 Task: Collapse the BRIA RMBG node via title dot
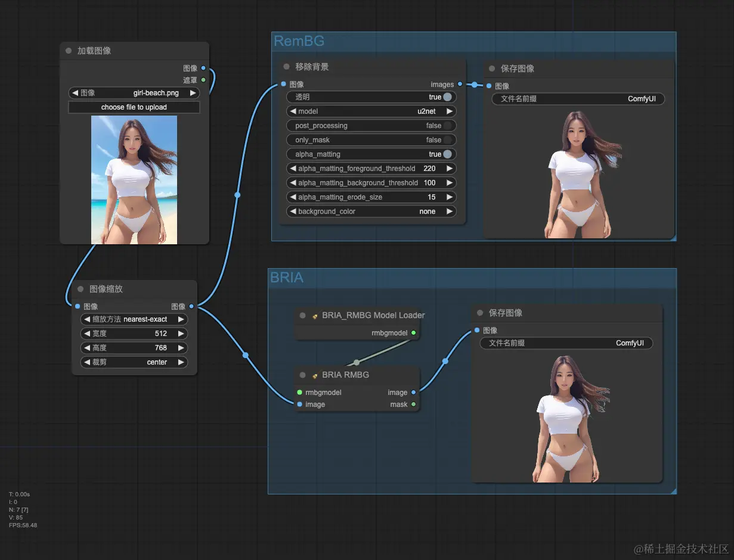coord(303,375)
